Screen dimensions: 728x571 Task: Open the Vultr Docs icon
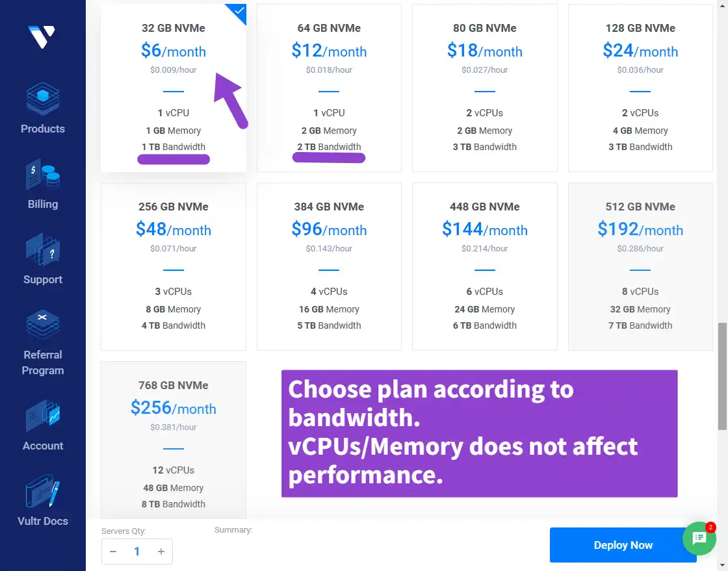(x=43, y=490)
